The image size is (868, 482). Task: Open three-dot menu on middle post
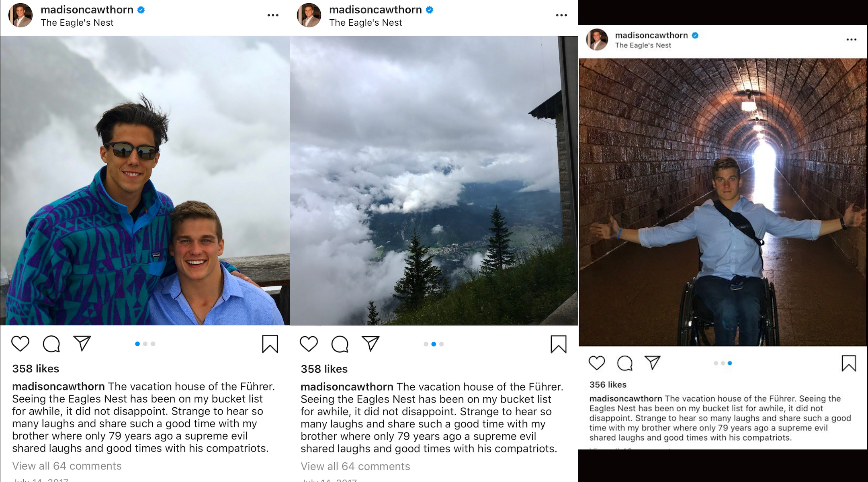pos(561,15)
